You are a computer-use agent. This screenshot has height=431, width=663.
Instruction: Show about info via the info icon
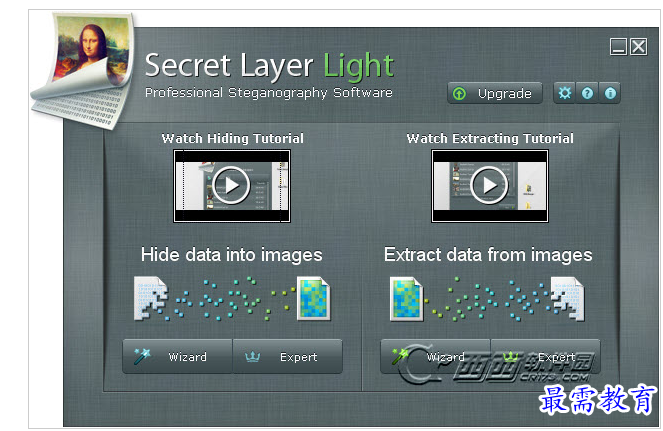pyautogui.click(x=610, y=93)
